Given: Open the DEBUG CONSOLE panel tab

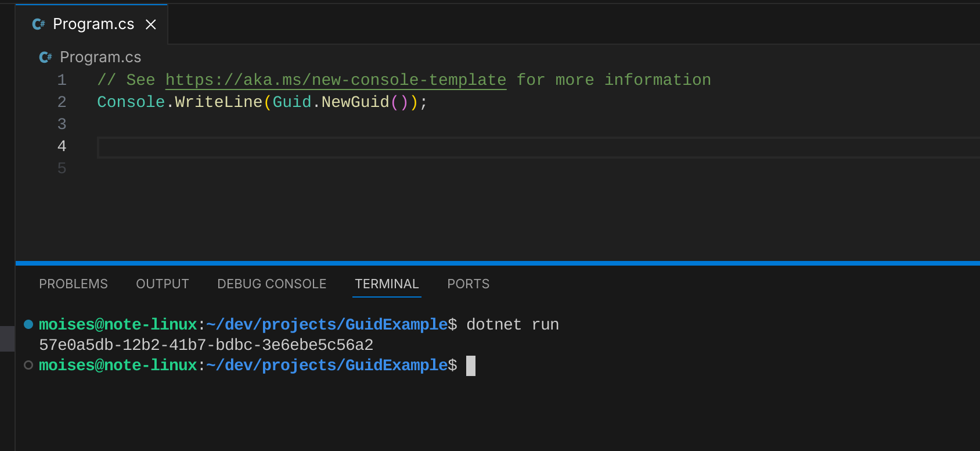Looking at the screenshot, I should (x=272, y=284).
